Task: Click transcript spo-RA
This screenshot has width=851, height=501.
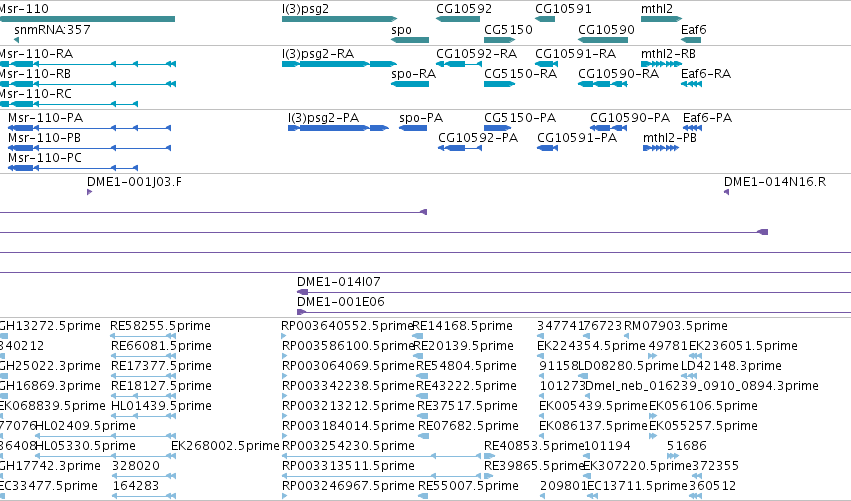Action: 413,74
